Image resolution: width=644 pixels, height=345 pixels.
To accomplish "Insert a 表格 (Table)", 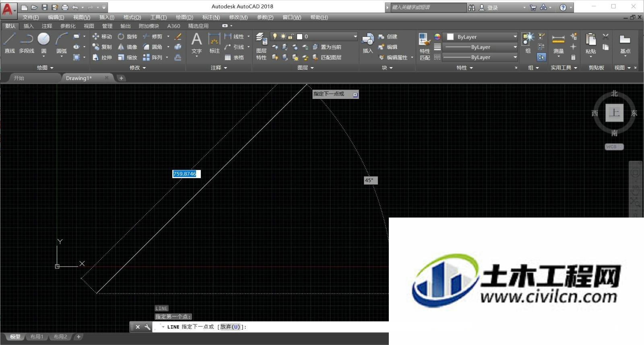I will point(235,57).
